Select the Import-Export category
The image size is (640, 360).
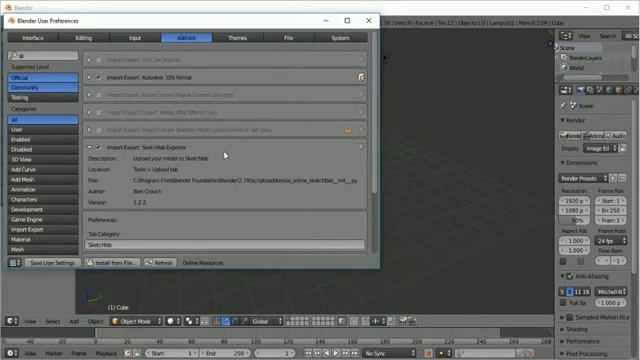pyautogui.click(x=43, y=229)
